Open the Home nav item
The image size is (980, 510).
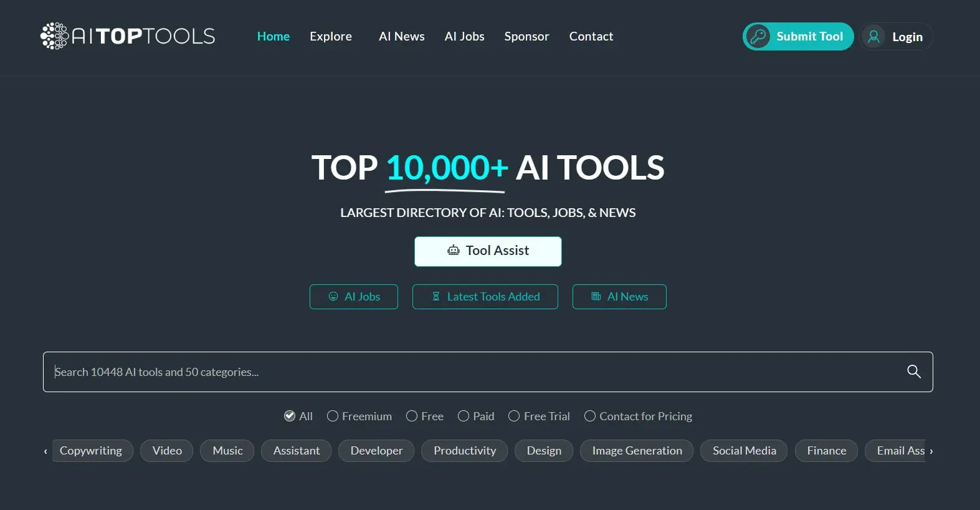[274, 36]
